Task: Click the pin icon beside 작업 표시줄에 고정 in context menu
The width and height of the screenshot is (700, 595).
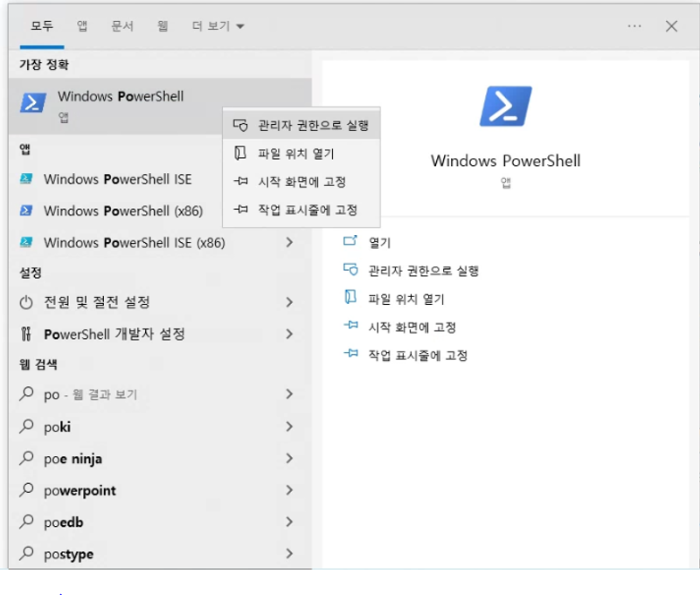Action: 240,209
